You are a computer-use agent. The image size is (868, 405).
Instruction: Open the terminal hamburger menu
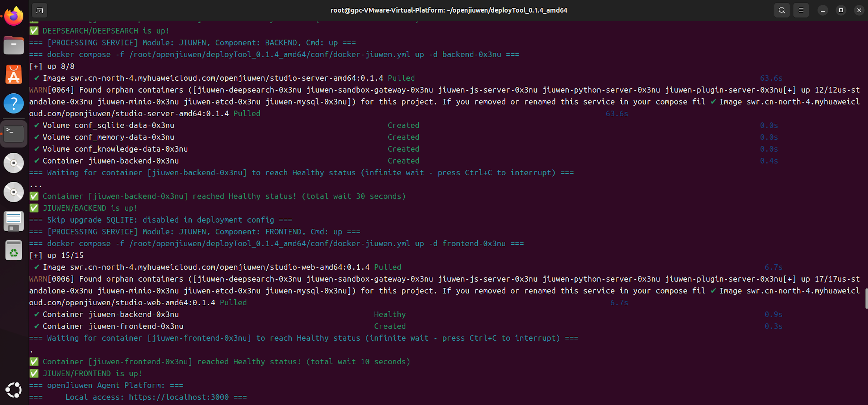801,10
